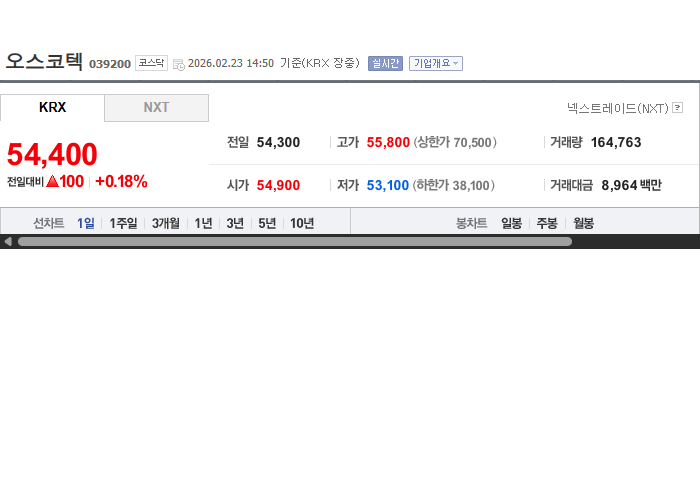Click the 거래량 value 164,763
This screenshot has width=700, height=490.
point(616,142)
